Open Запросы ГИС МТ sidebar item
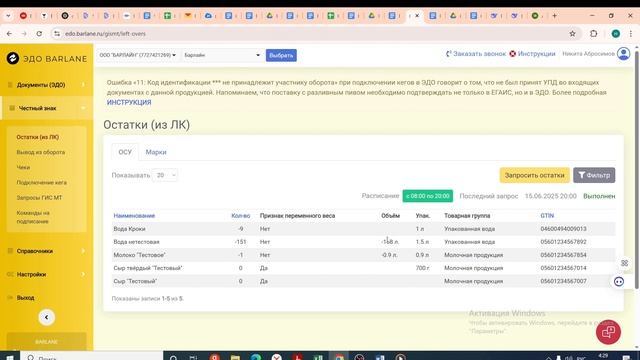Screen dimensions: 640x360 coord(39,198)
